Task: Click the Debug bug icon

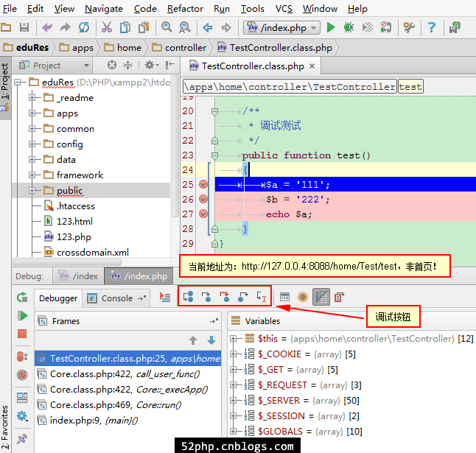Action: [x=349, y=27]
